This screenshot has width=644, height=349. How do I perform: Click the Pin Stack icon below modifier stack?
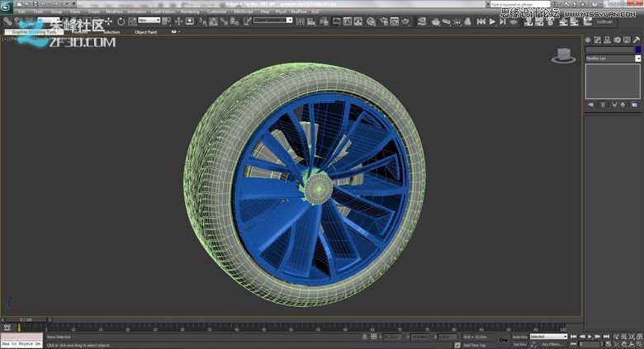590,105
